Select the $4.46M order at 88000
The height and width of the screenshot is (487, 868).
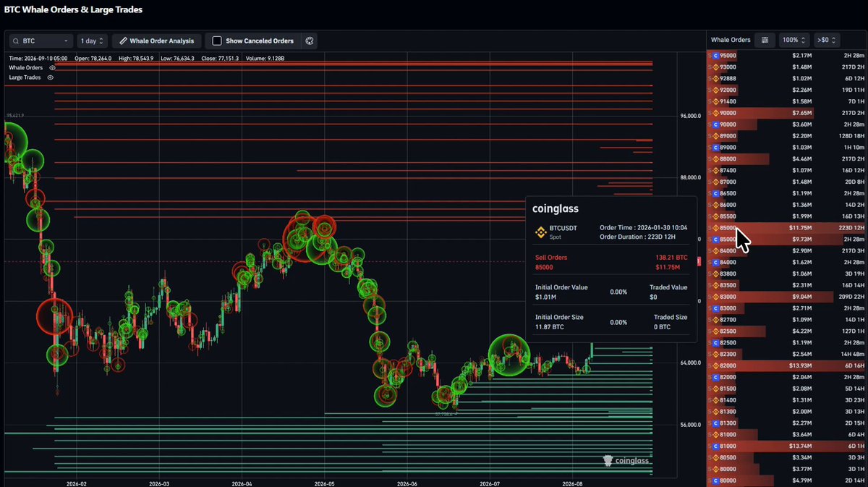point(787,158)
